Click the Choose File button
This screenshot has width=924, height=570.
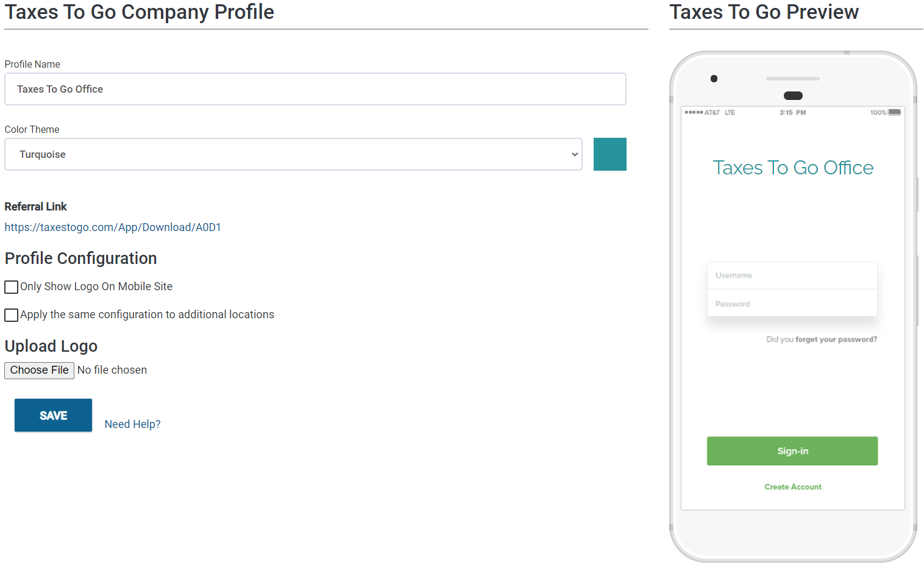coord(39,370)
